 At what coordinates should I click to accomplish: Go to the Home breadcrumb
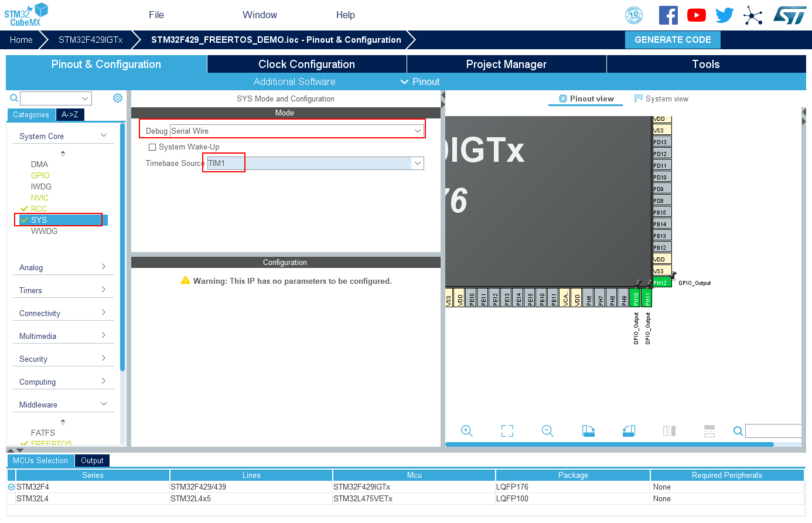21,39
